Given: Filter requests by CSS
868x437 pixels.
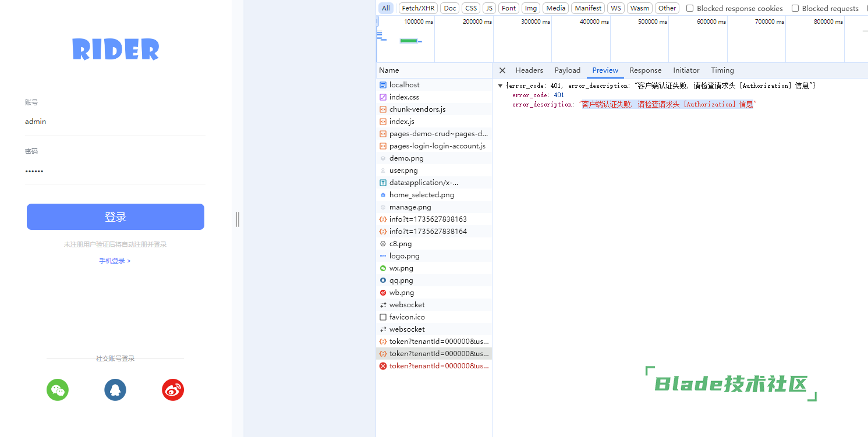Looking at the screenshot, I should pyautogui.click(x=471, y=8).
